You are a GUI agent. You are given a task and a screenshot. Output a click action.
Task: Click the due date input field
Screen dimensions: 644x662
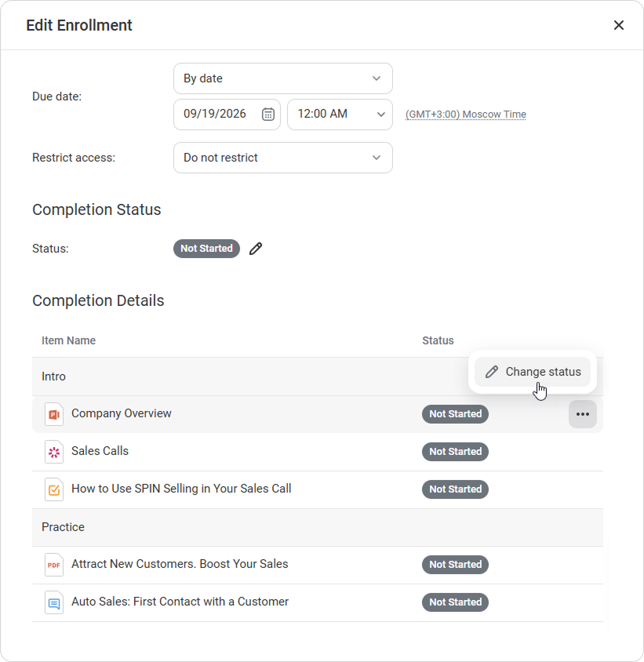coord(216,114)
